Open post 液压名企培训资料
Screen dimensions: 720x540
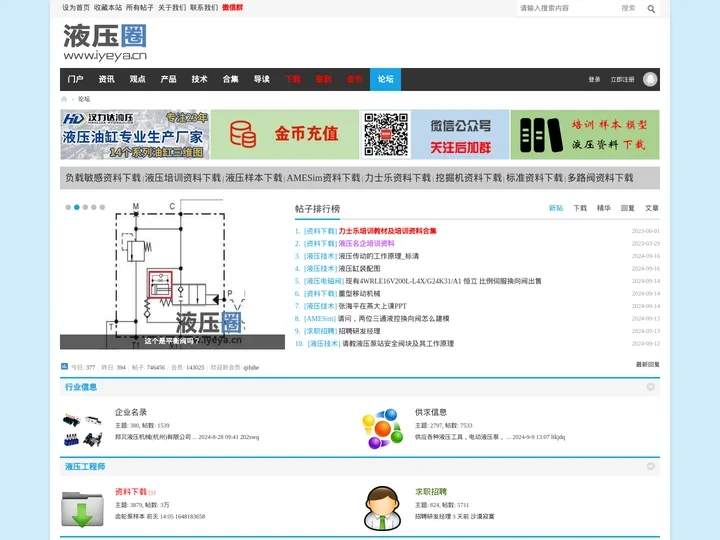pyautogui.click(x=366, y=243)
